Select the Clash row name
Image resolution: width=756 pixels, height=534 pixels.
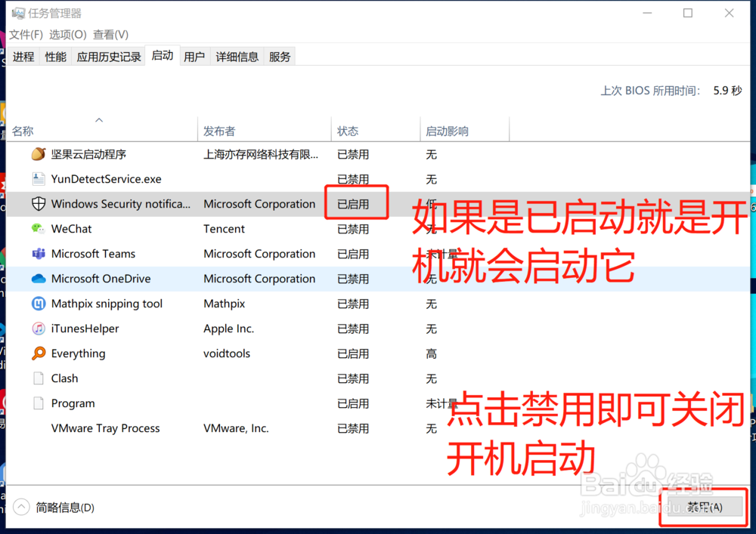pyautogui.click(x=64, y=378)
